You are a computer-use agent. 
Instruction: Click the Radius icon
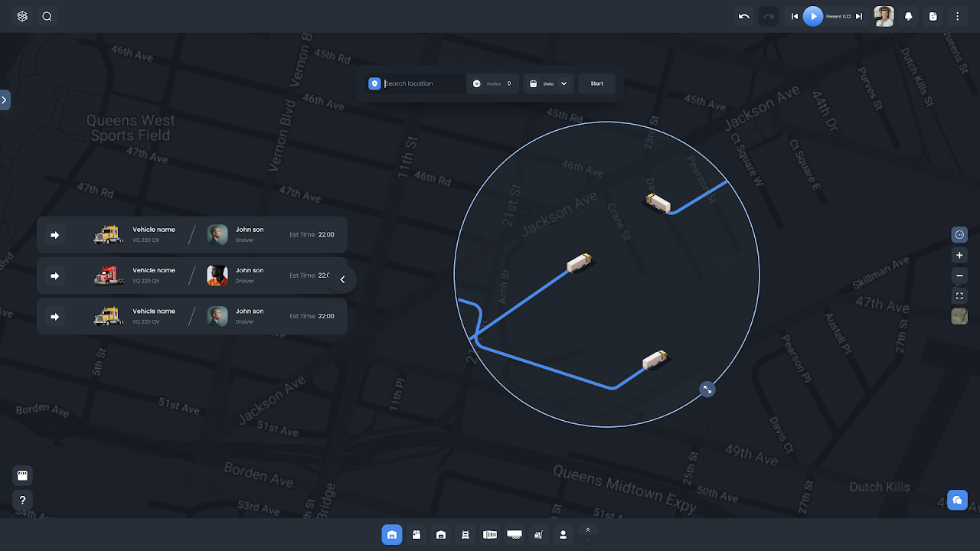click(476, 83)
